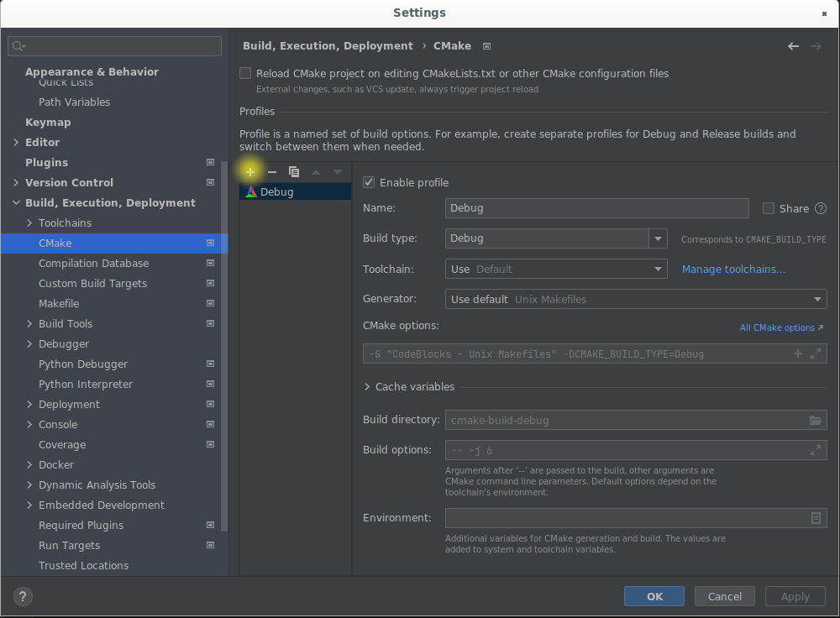840x618 pixels.
Task: Click the profile Name field
Action: (596, 207)
